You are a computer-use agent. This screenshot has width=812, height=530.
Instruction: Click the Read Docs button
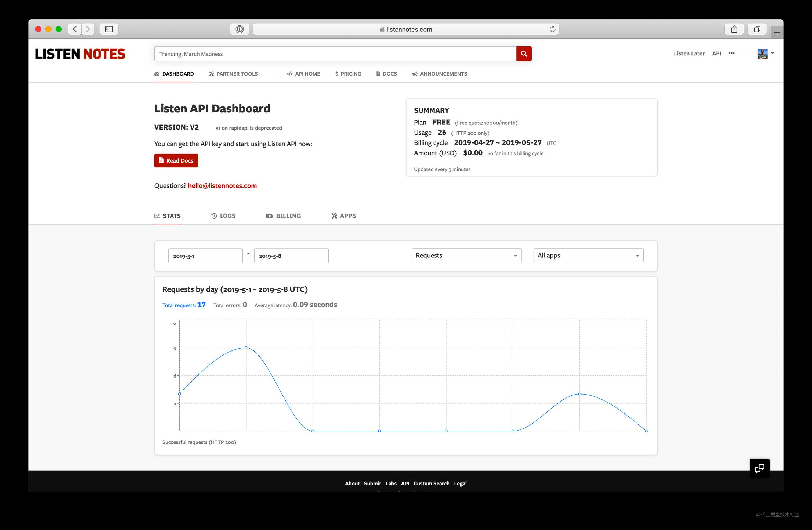176,160
